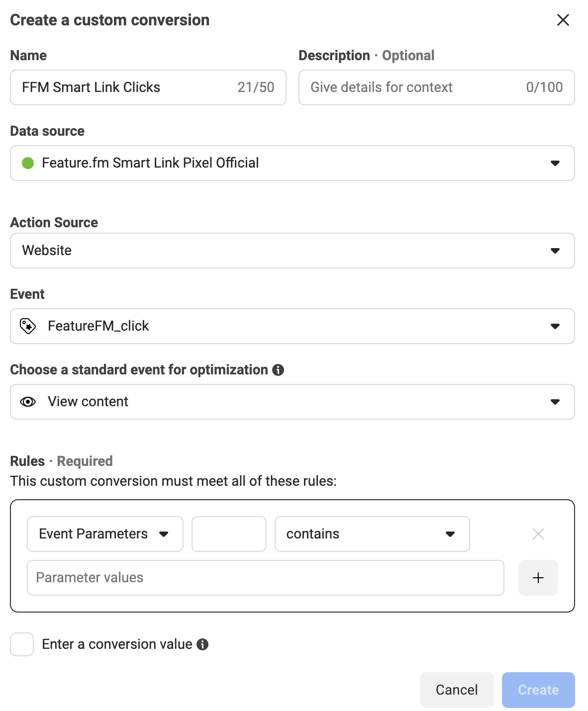Click the info icon next to conversion value
588x711 pixels.
202,644
